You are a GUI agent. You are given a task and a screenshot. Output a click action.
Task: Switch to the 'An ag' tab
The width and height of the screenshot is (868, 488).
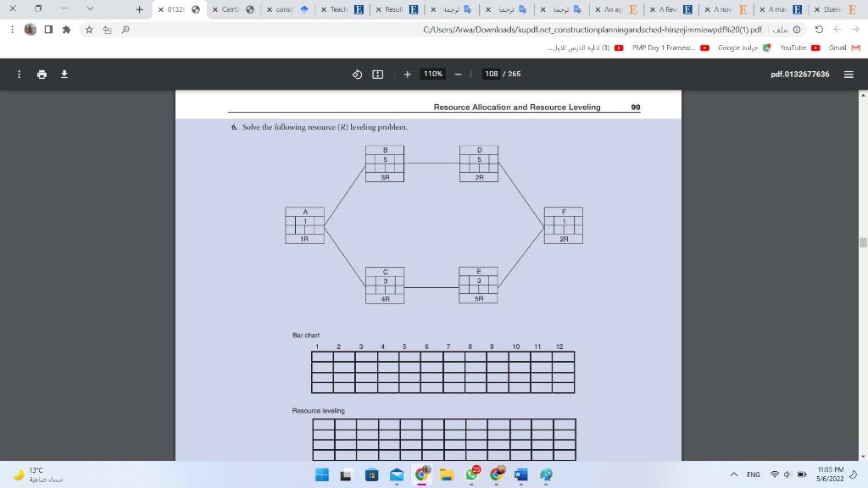[x=618, y=9]
